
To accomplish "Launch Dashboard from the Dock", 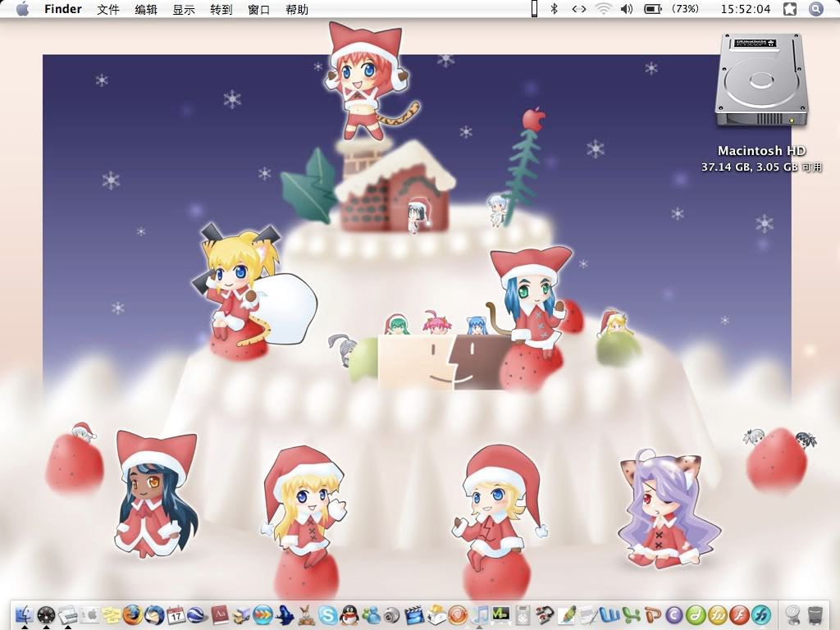I will click(x=46, y=615).
